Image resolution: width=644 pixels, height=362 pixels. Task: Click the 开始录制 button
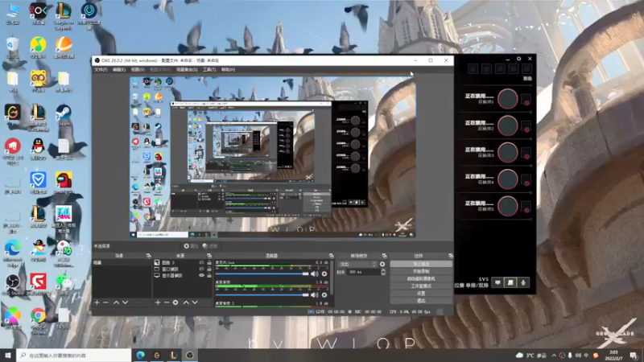[421, 271]
